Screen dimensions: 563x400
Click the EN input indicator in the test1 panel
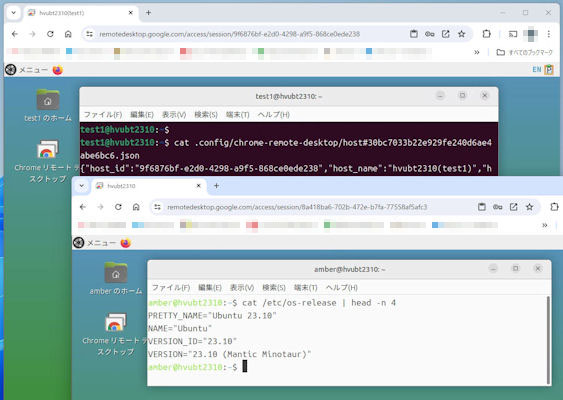click(537, 70)
